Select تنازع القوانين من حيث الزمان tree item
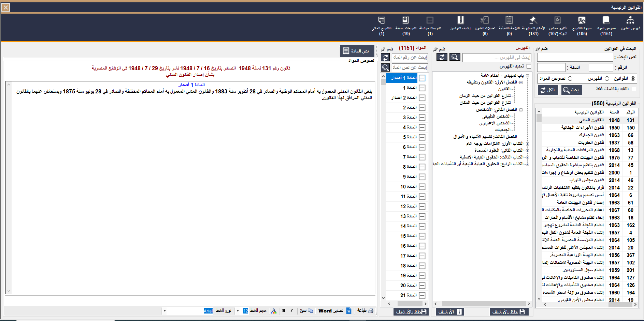Viewport: 644px width, 321px height. pos(485,96)
